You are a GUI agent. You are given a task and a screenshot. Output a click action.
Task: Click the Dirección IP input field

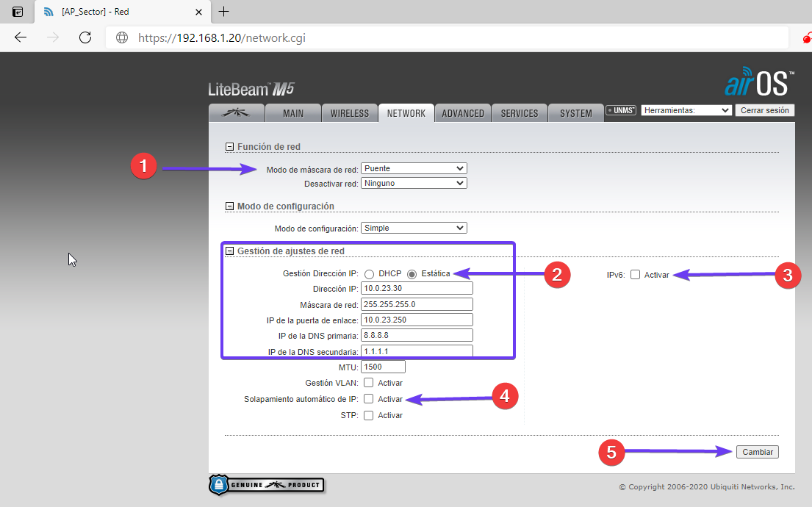[x=417, y=289]
